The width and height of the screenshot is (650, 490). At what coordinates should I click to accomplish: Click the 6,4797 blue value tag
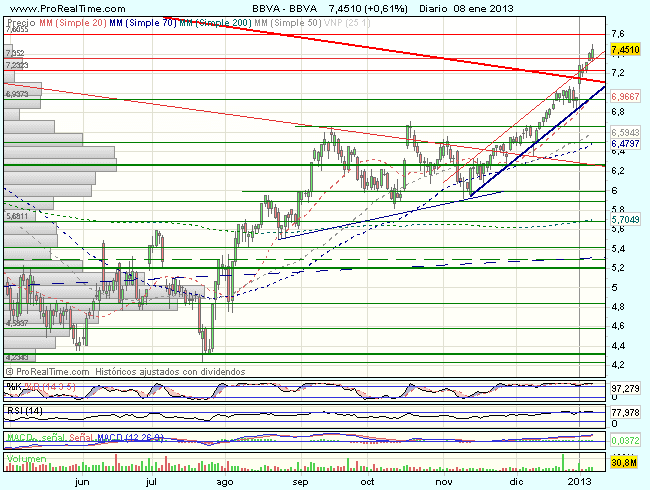tap(625, 144)
